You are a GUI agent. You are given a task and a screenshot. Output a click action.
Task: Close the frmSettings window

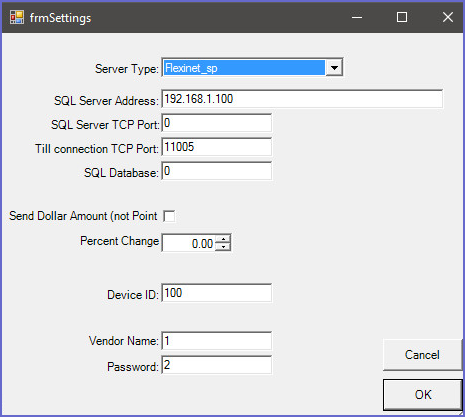coord(448,17)
